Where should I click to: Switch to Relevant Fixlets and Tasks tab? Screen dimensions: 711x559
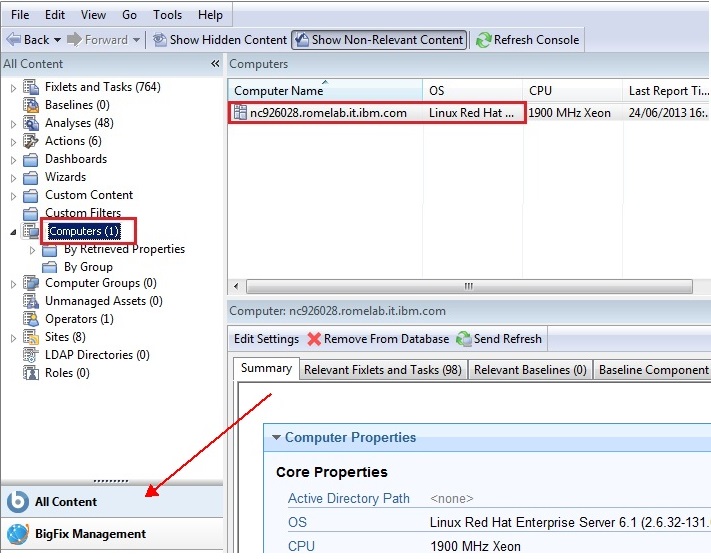tap(383, 370)
